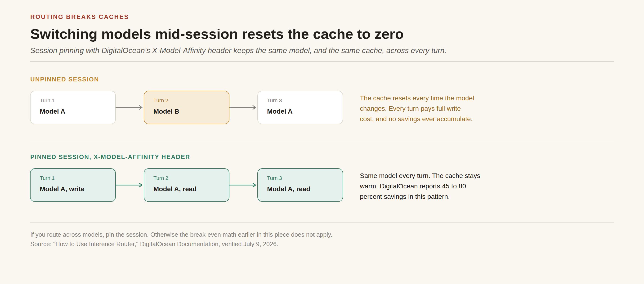This screenshot has height=284, width=644.
Task: Click the gray arrow from Model B to Turn 3
Action: (243, 107)
